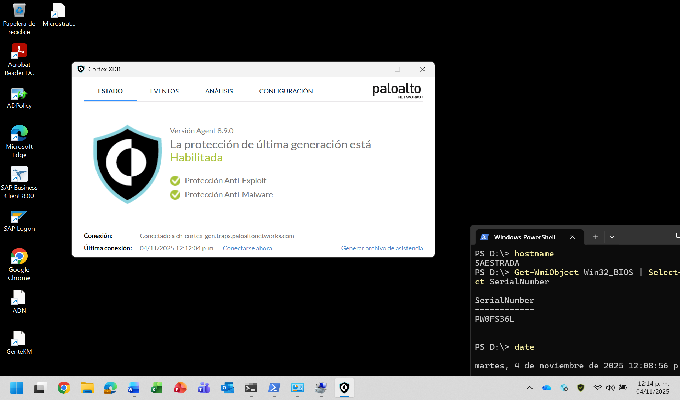Click 'Generar archivo de asistencia' link
Viewport: 680px width, 400px height.
[x=382, y=248]
